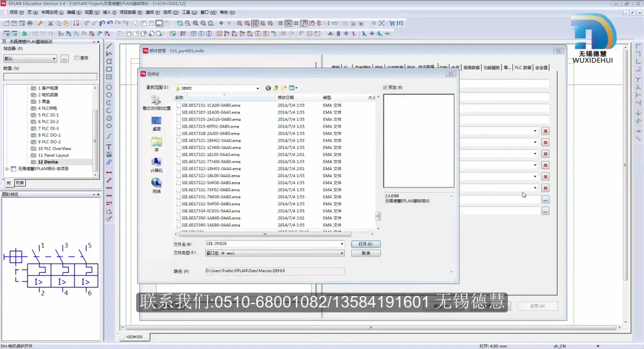Click the highlighted browse (...) button in parts management
Image resolution: width=644 pixels, height=349 pixels.
coord(545,200)
